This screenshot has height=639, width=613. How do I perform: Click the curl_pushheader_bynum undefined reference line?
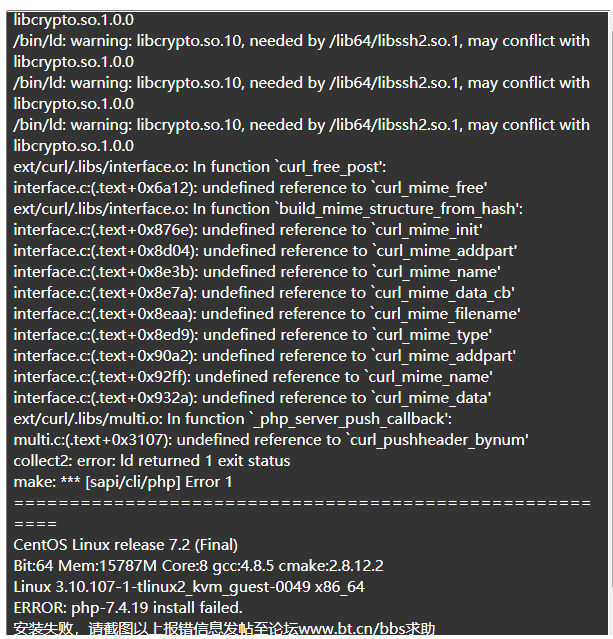[271, 440]
